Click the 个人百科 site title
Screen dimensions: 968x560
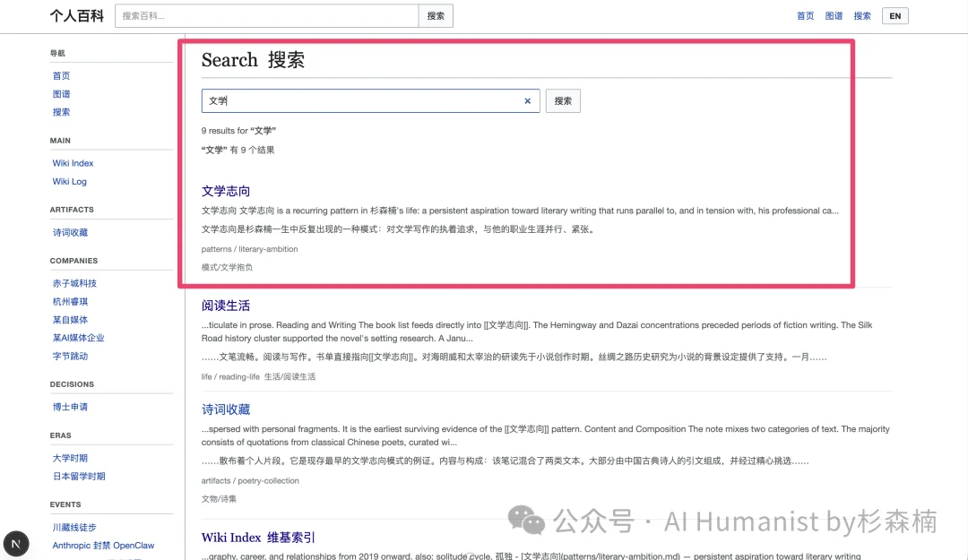76,15
